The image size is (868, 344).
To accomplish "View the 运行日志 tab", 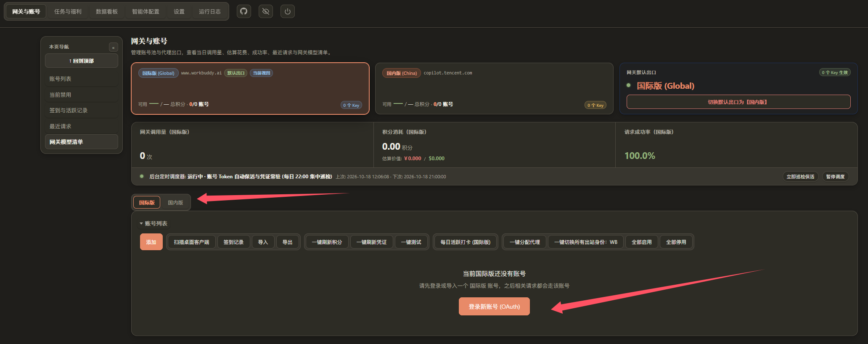I will tap(210, 11).
